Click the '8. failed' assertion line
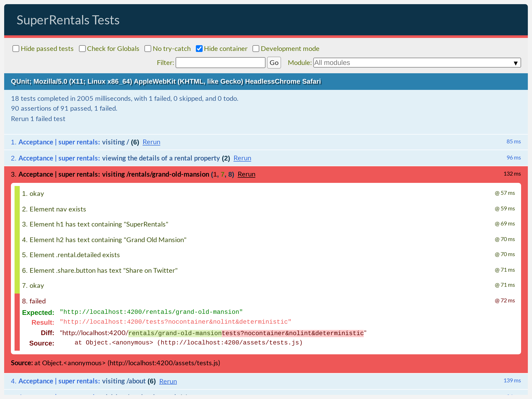This screenshot has width=532, height=399. tap(34, 301)
